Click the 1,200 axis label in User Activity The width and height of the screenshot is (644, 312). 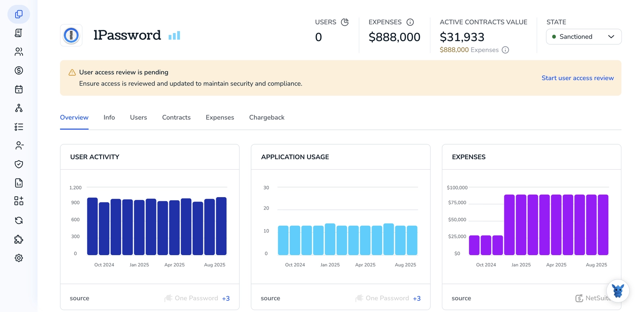pyautogui.click(x=75, y=188)
